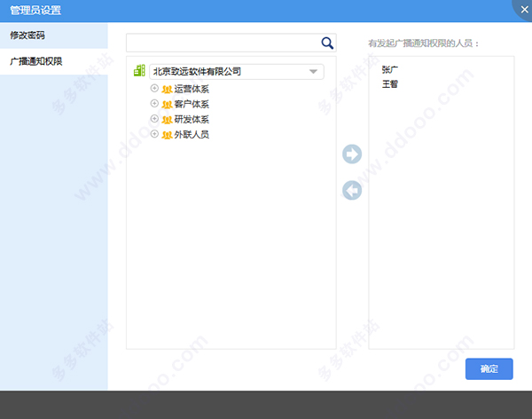Click the 客户体系 group icon

167,105
